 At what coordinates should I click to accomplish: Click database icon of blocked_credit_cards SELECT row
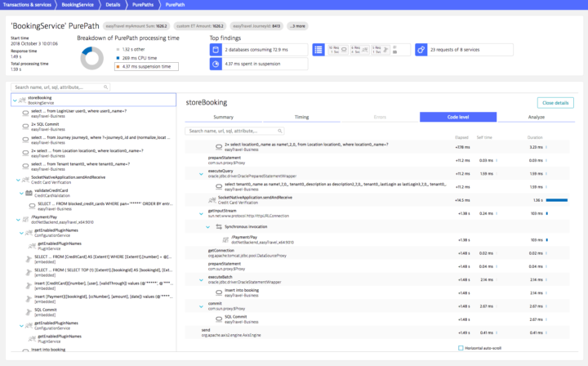(32, 206)
